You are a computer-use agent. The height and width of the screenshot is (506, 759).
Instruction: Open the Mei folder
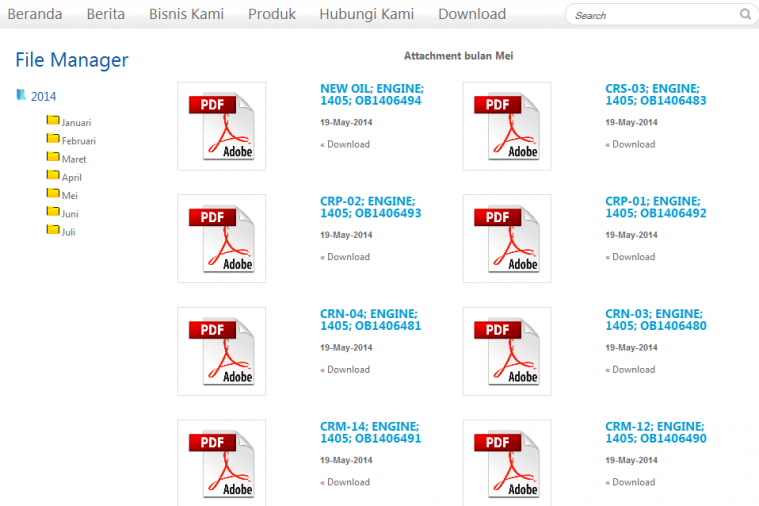point(69,195)
